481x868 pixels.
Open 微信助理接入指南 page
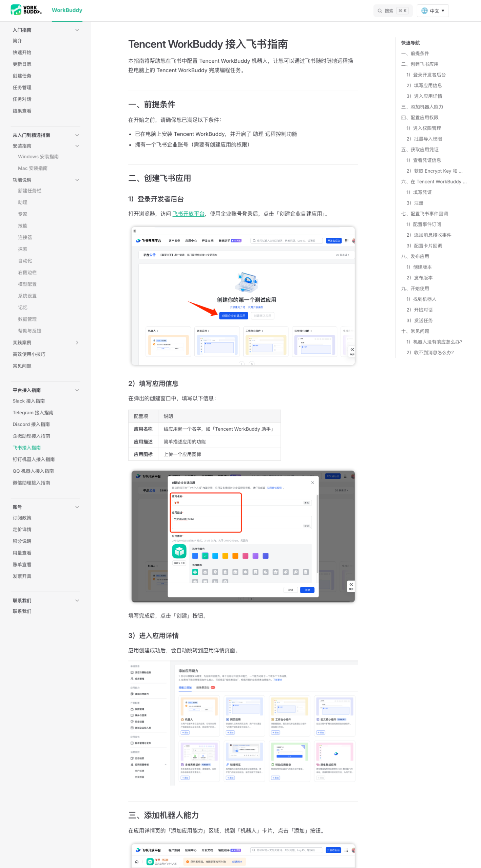[x=32, y=483]
